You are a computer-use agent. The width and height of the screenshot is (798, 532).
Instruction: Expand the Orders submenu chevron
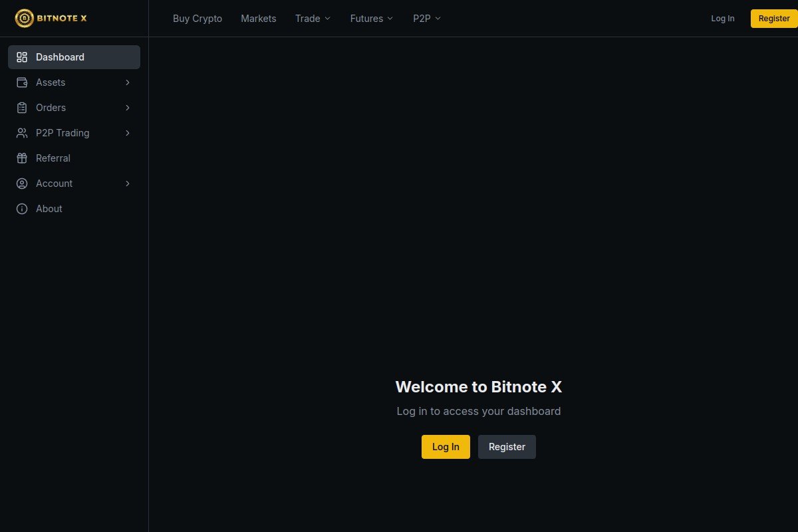[128, 108]
